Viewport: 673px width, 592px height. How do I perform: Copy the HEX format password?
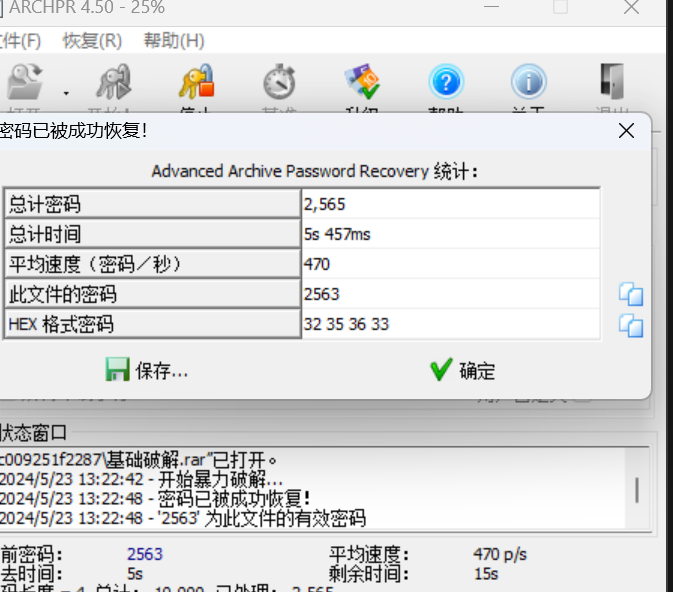point(631,326)
